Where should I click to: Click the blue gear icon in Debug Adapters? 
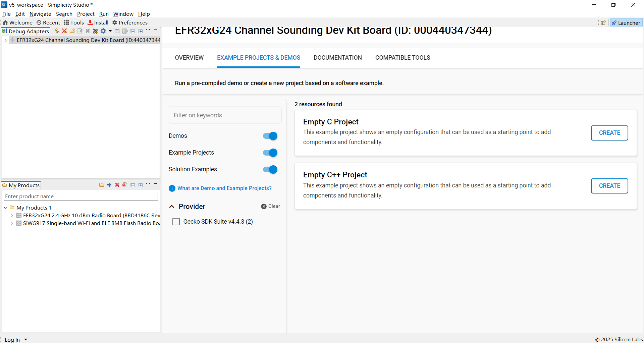(103, 31)
